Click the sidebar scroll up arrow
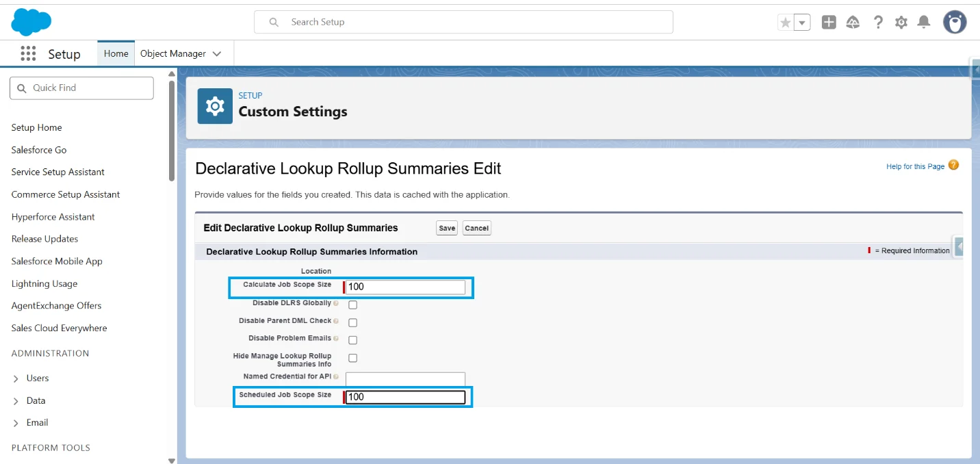Screen dimensions: 980x464 (172, 73)
